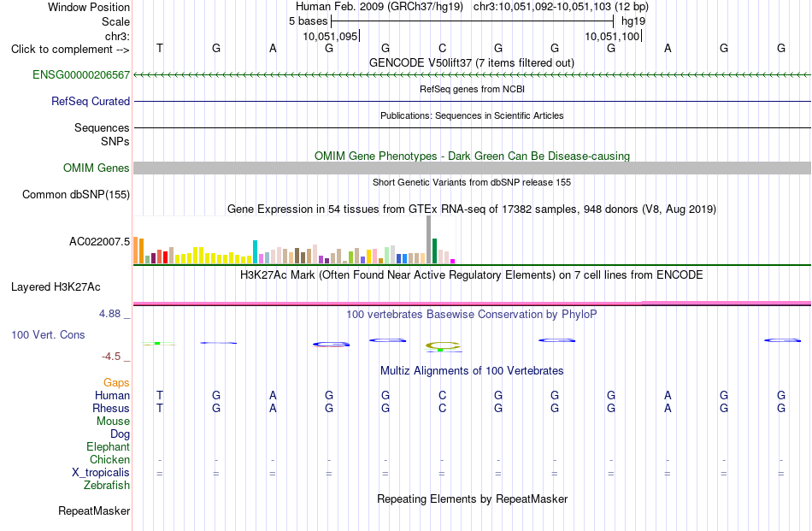The width and height of the screenshot is (812, 531).
Task: Click the Chicken species label
Action: click(109, 459)
